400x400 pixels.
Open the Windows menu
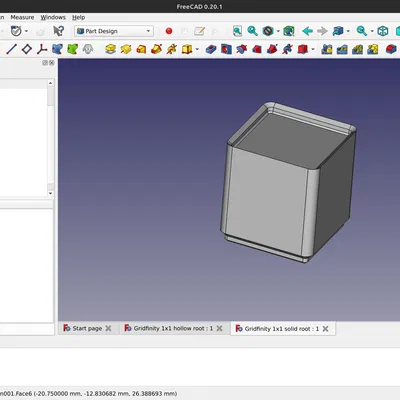(x=53, y=17)
